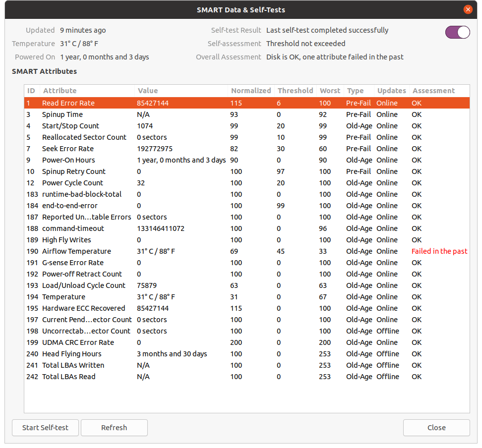Select the Current Pend…ector Count row

click(247, 319)
